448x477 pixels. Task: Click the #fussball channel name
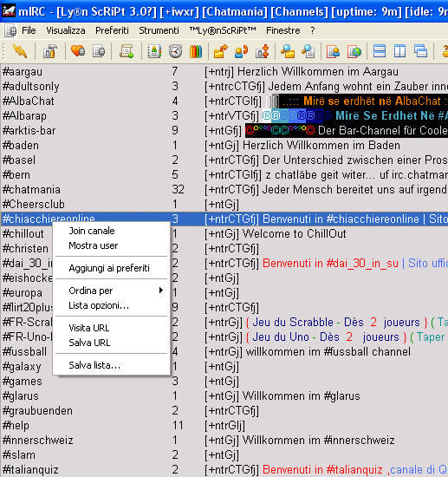[24, 351]
